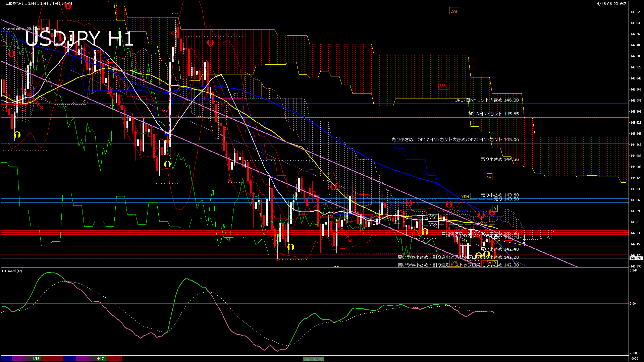Click the red M label beside LWL
This screenshot has height=362, width=644.
(x=484, y=263)
